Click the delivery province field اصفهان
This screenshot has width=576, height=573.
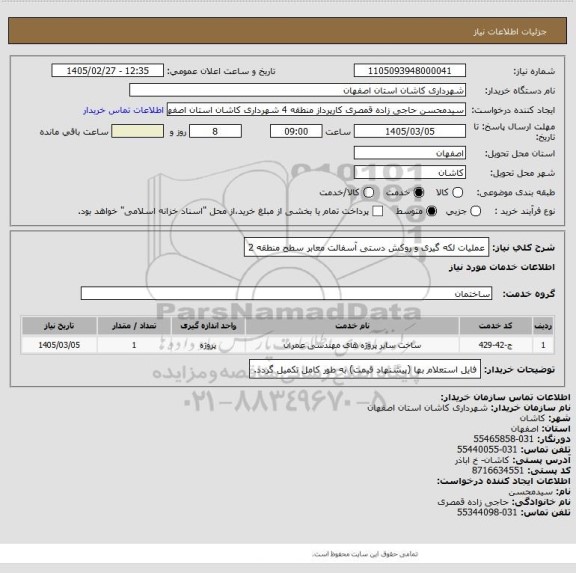click(x=410, y=153)
